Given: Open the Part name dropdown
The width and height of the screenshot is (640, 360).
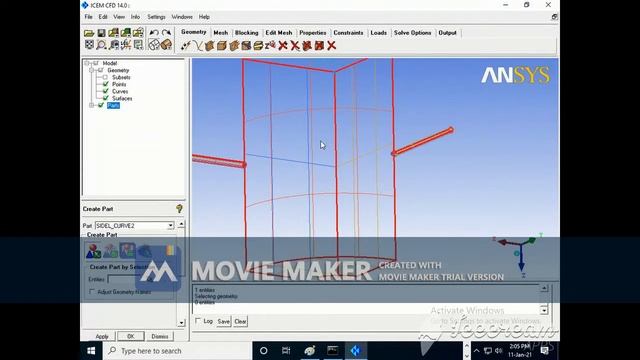Looking at the screenshot, I should [x=170, y=226].
